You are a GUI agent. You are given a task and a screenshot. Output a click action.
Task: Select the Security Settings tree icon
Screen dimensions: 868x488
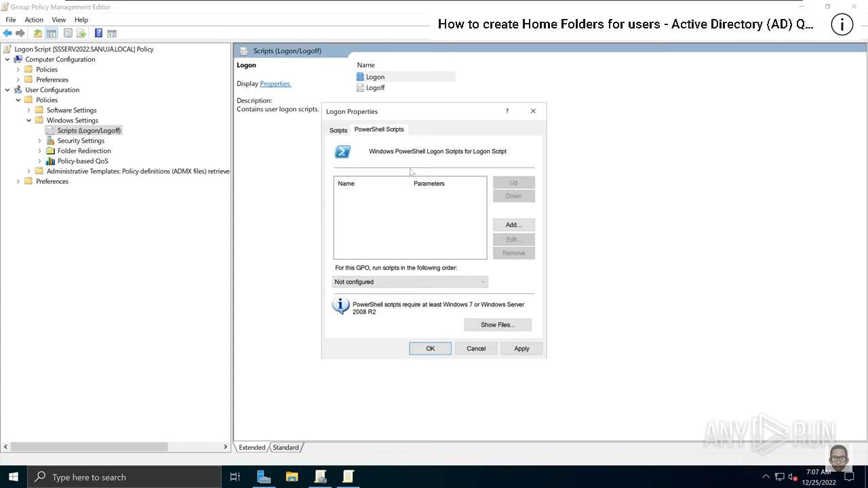click(50, 140)
